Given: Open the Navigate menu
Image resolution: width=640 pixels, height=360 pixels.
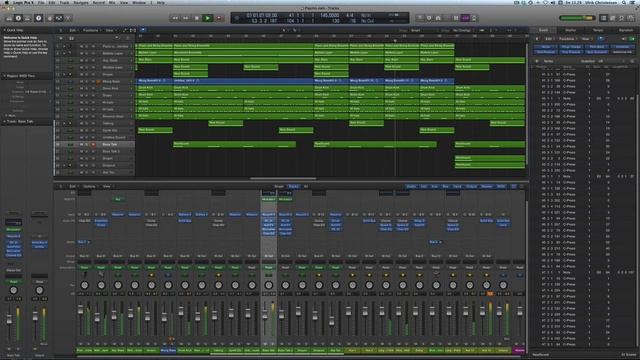Looking at the screenshot, I should point(80,2).
